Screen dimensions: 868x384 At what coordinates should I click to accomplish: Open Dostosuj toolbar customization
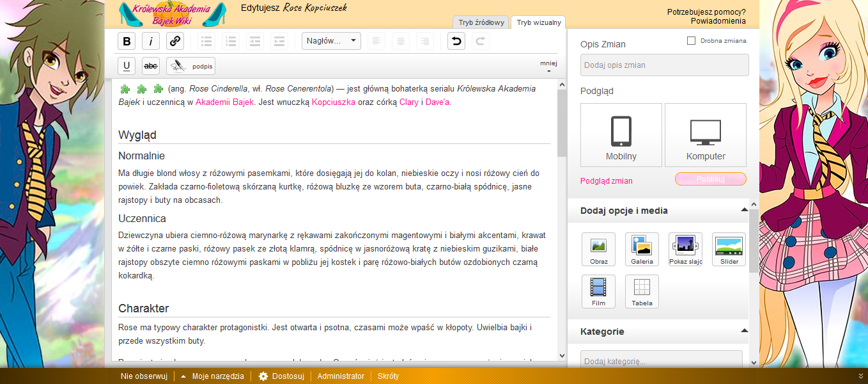click(x=281, y=376)
